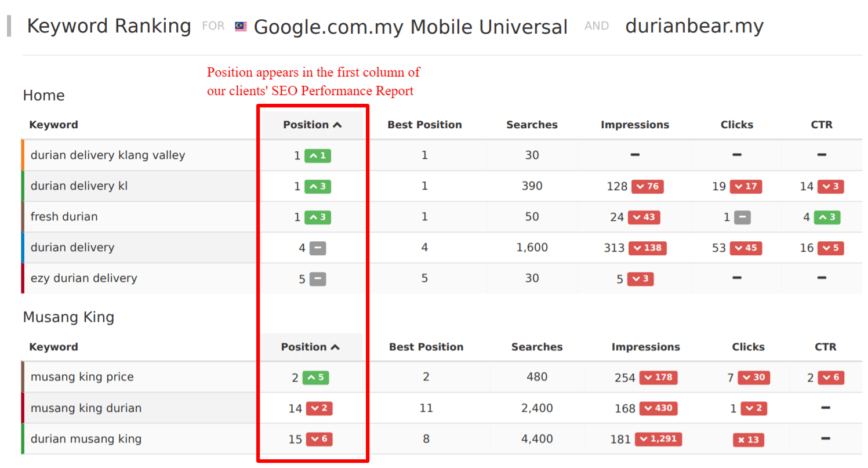The image size is (868, 468).
Task: Select the 'durian delivery kl' keyword
Action: point(79,186)
